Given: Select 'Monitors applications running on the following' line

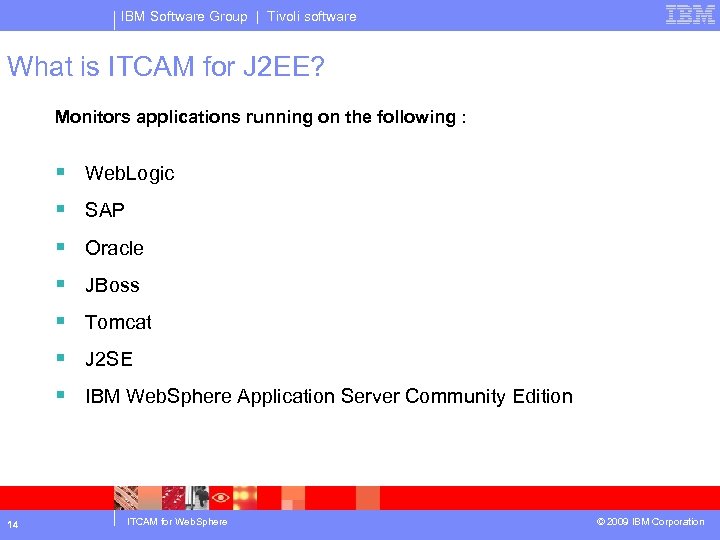Looking at the screenshot, I should 260,117.
